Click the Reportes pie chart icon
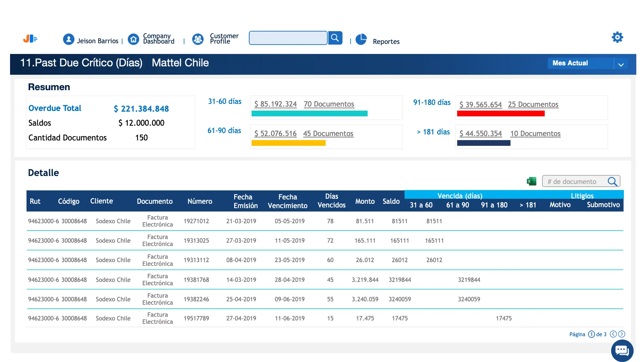 pos(361,39)
